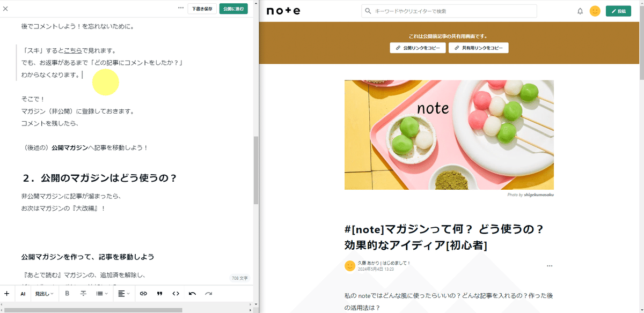
Task: Open notifications with the bell icon
Action: point(580,11)
